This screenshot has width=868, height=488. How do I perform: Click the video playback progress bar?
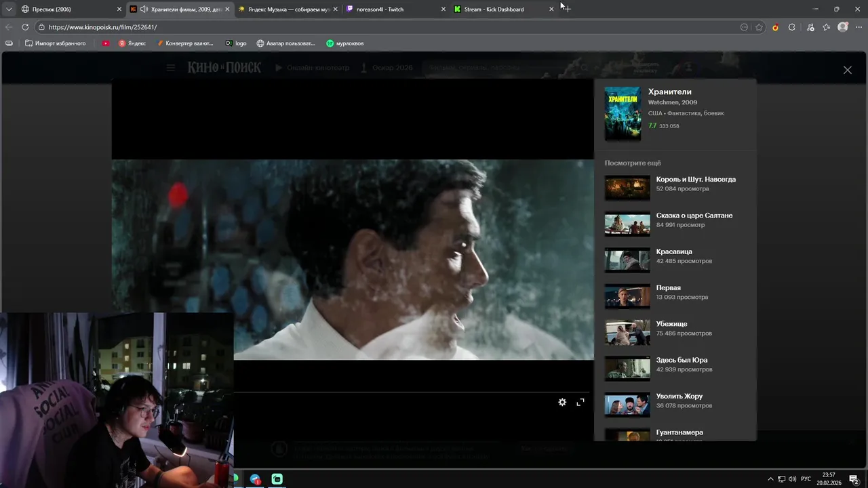click(x=411, y=392)
